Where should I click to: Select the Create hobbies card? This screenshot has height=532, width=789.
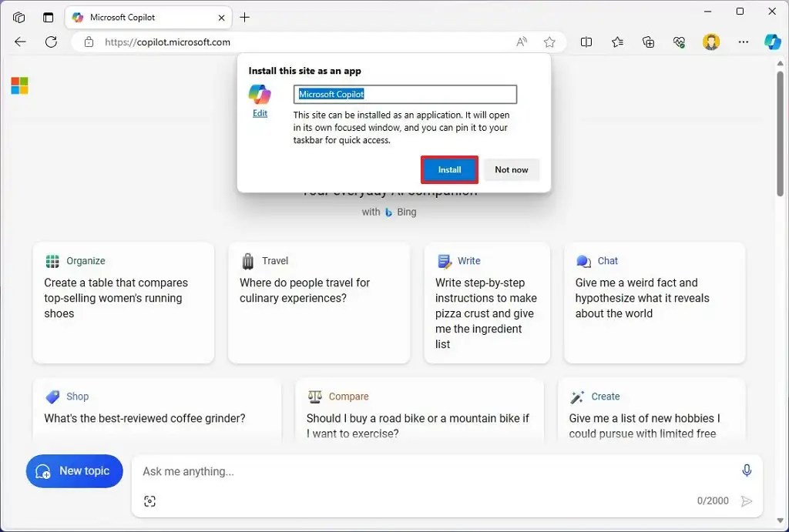point(652,410)
